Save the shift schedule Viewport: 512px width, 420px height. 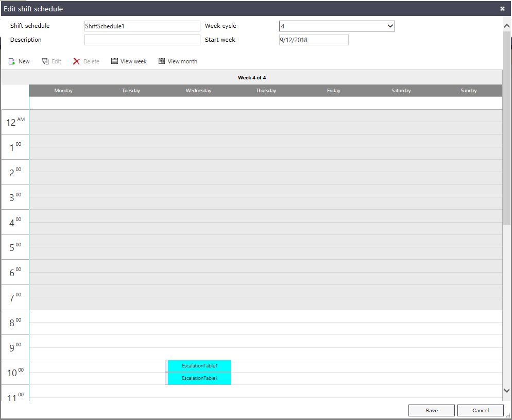coord(431,410)
